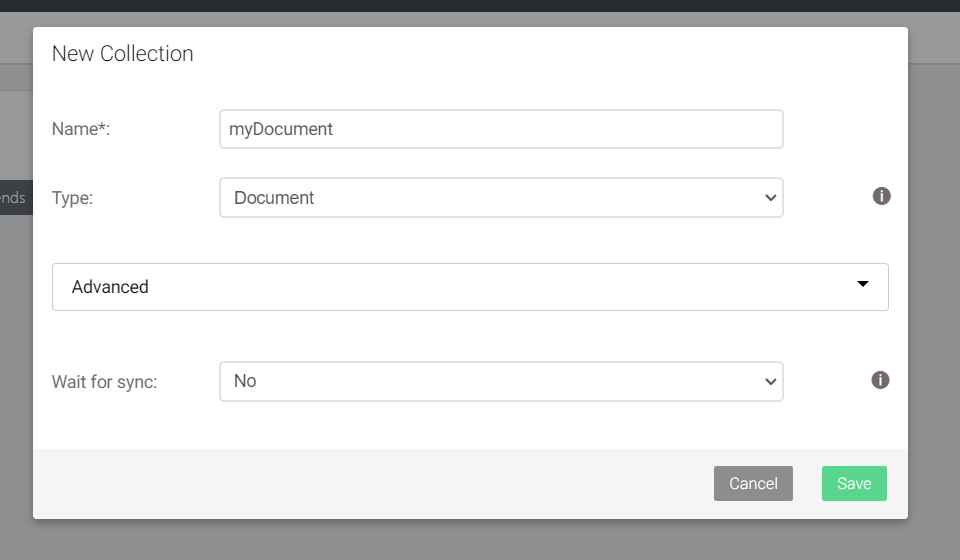Click the grey footer area left of Cancel
960x560 pixels.
[370, 484]
